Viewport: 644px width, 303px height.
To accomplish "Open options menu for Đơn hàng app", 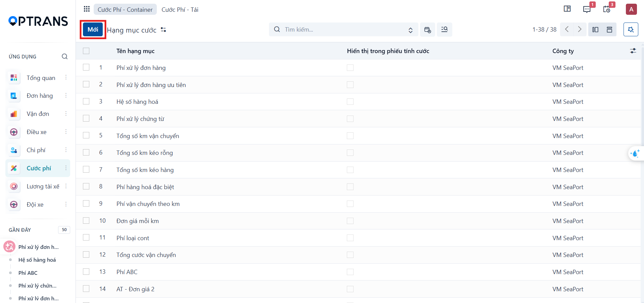I will pos(66,96).
